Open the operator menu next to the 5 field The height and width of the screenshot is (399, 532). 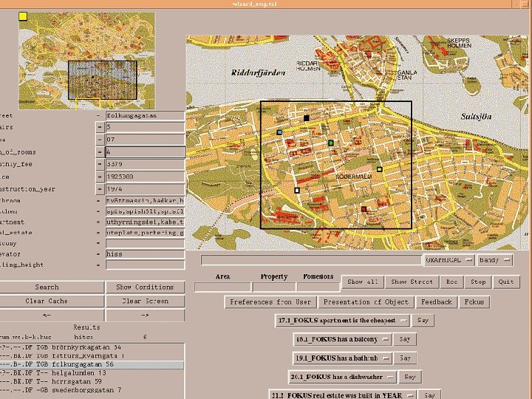100,127
